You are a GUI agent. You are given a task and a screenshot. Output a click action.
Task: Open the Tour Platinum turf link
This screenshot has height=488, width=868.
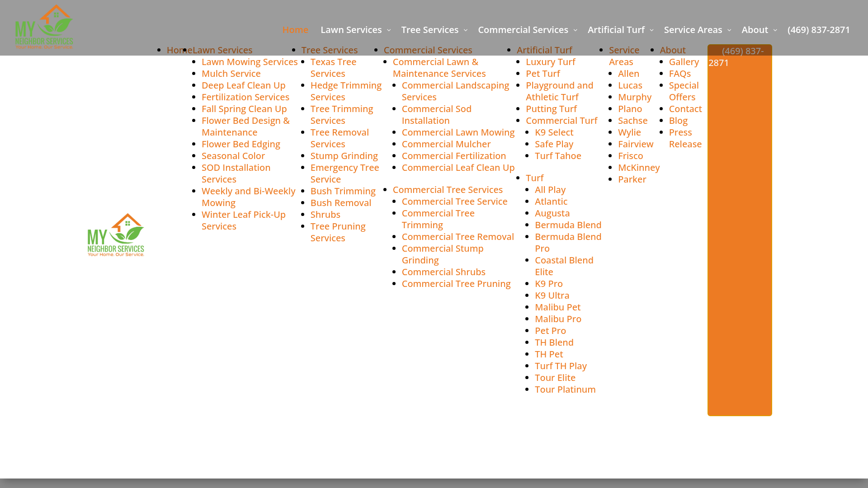[x=565, y=389]
